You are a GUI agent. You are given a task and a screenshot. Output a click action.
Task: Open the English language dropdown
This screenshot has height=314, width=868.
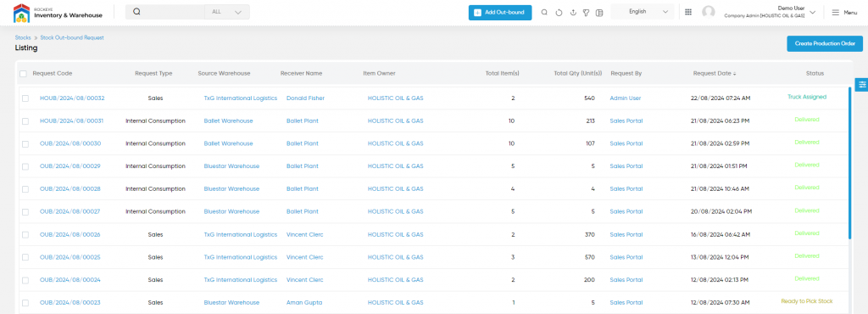(x=643, y=12)
